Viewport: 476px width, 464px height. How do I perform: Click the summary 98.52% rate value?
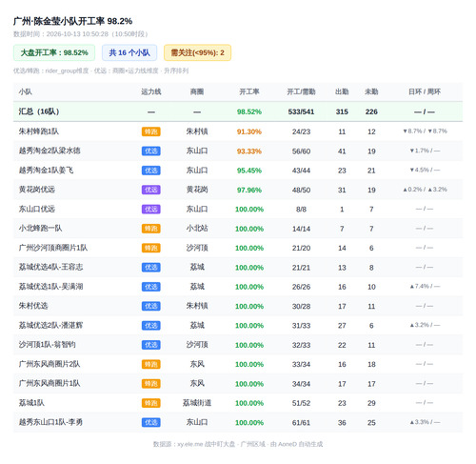(249, 111)
